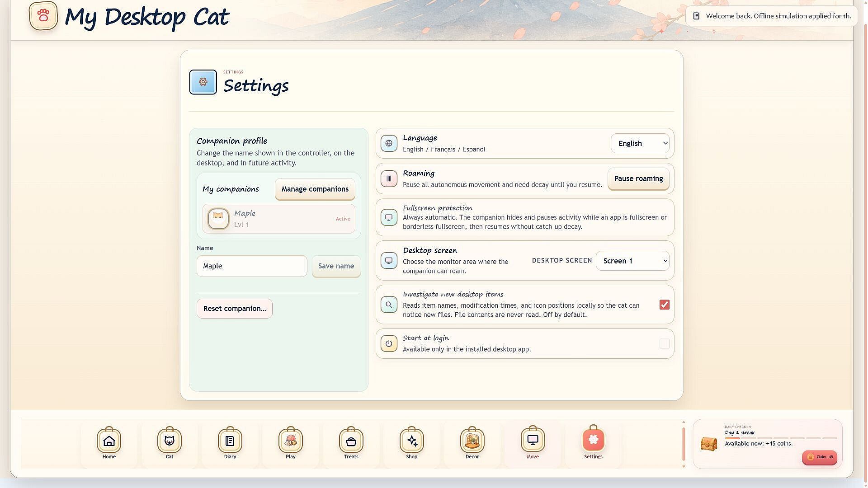Click the 'Available now: +45 coins.' text

coord(759,444)
